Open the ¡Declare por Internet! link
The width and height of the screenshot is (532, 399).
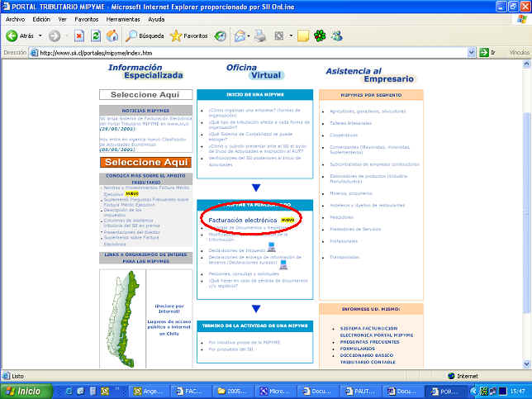click(x=169, y=308)
